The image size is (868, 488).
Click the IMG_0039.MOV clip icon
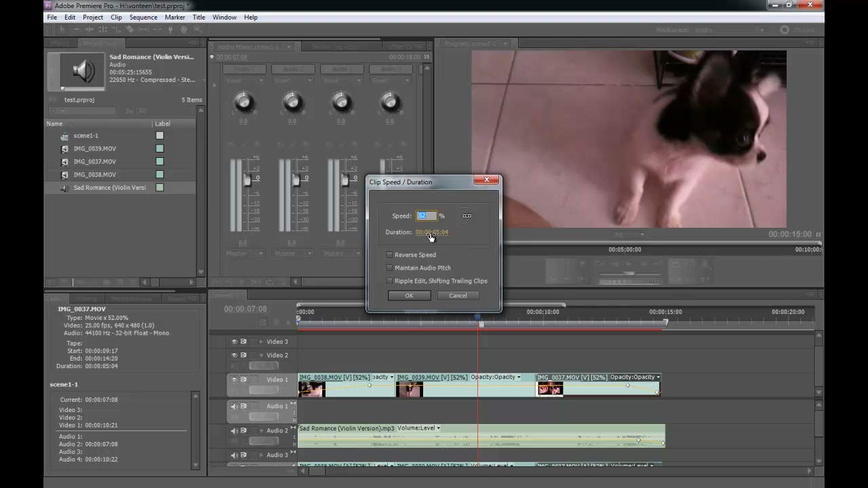click(x=64, y=148)
